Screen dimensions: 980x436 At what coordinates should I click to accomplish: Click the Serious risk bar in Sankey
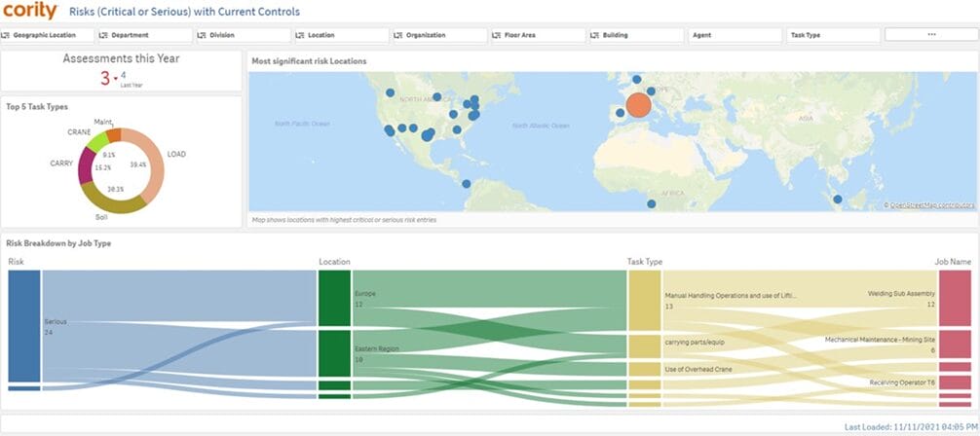23,324
